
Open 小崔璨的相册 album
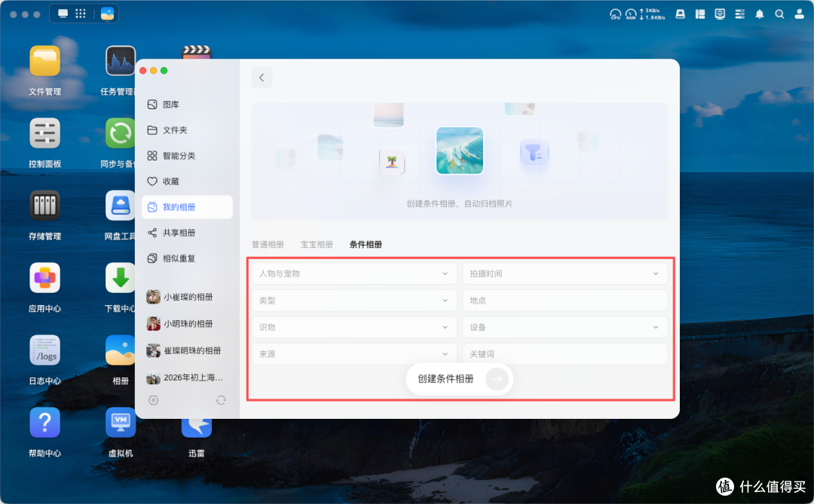point(187,297)
